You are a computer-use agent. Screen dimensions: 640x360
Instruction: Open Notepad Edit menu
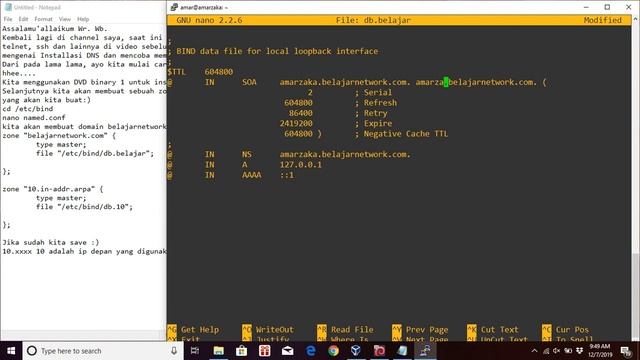click(x=23, y=19)
